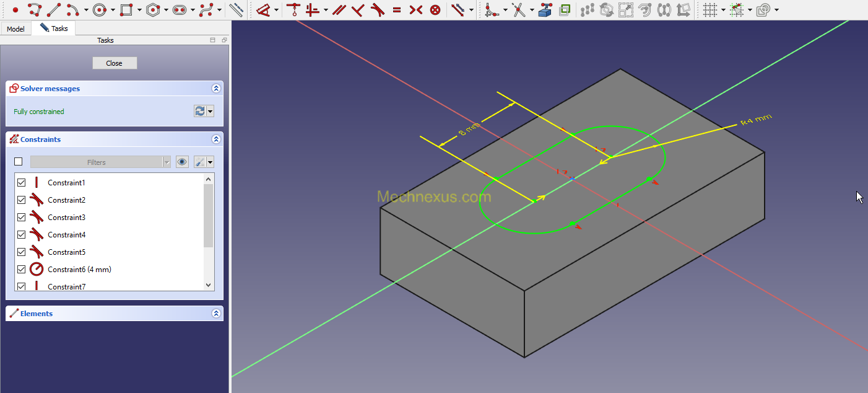The height and width of the screenshot is (393, 868).
Task: Toggle construction geometry mode
Action: 236,10
